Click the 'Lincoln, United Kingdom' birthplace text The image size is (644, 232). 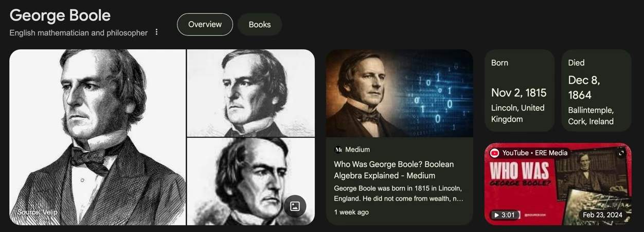click(x=517, y=113)
